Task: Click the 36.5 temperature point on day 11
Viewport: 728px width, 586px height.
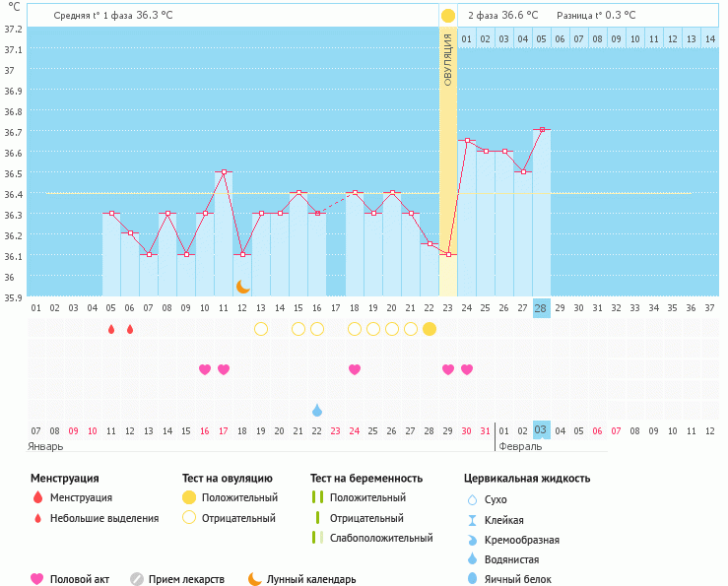Action: [224, 171]
